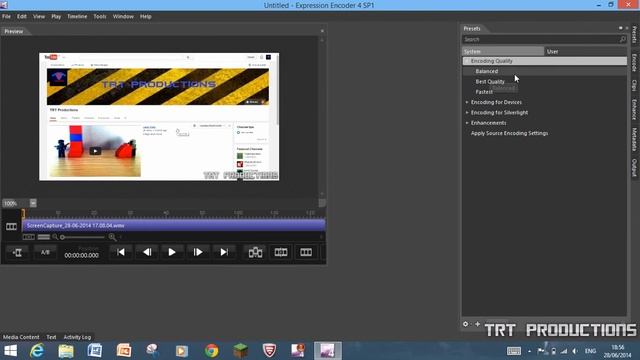Click the add leader/trailer clips icon
Screen dimensions: 640x360
pos(256,252)
